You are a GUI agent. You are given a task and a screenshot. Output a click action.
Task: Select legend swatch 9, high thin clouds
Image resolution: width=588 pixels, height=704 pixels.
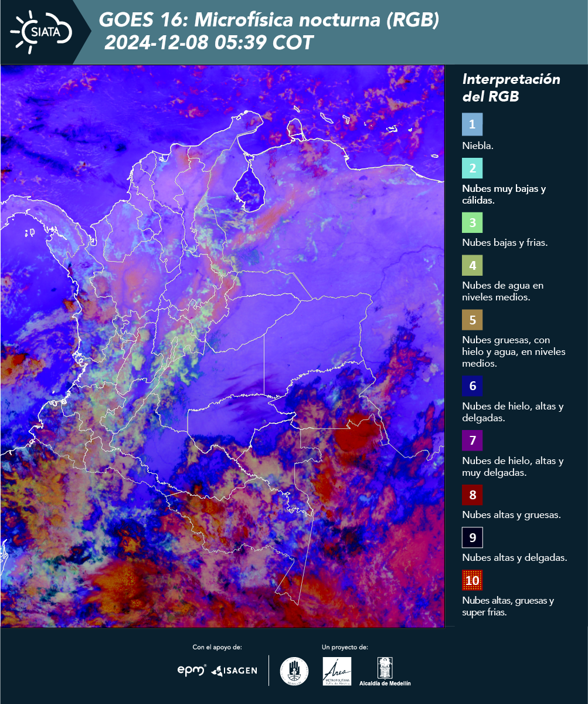[472, 538]
